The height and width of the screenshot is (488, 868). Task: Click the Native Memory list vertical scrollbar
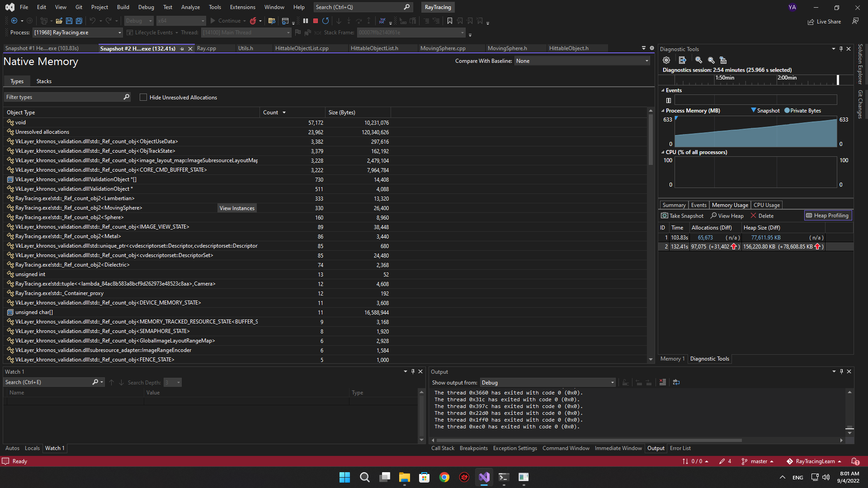[x=651, y=140]
